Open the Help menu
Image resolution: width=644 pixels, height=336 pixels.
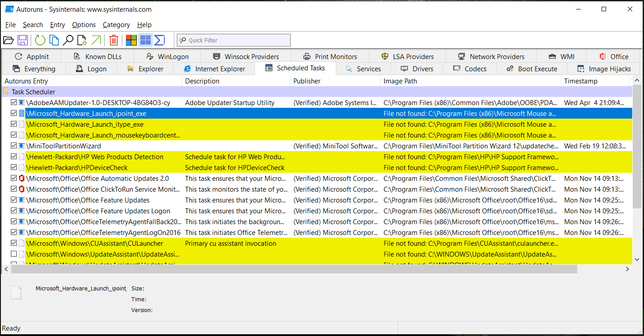point(144,25)
